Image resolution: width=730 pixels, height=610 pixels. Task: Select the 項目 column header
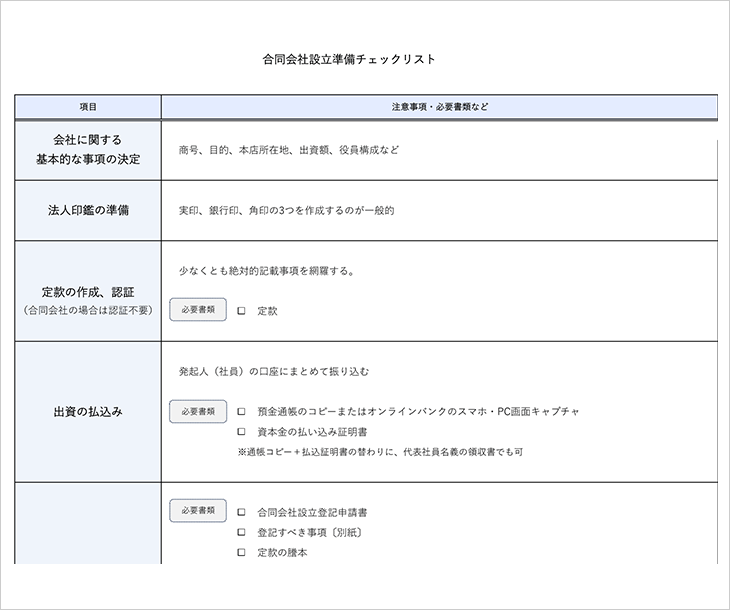click(88, 106)
